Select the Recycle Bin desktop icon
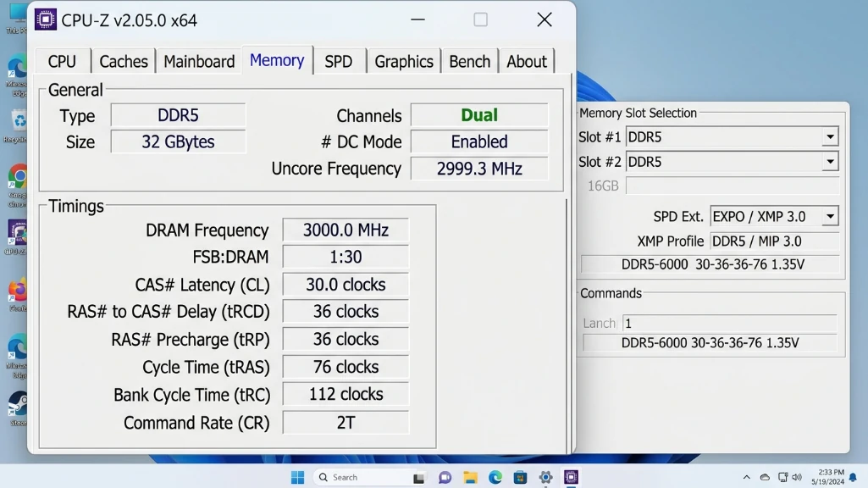The height and width of the screenshot is (488, 868). tap(18, 126)
